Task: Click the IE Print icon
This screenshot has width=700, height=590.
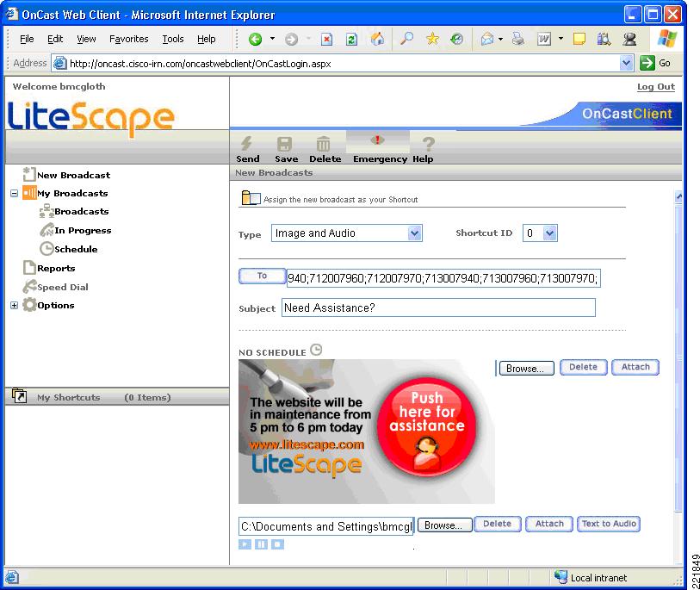Action: tap(517, 39)
